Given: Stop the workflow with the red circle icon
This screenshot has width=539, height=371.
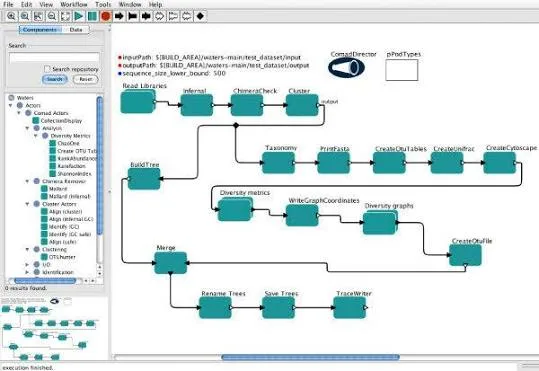Looking at the screenshot, I should coord(106,16).
